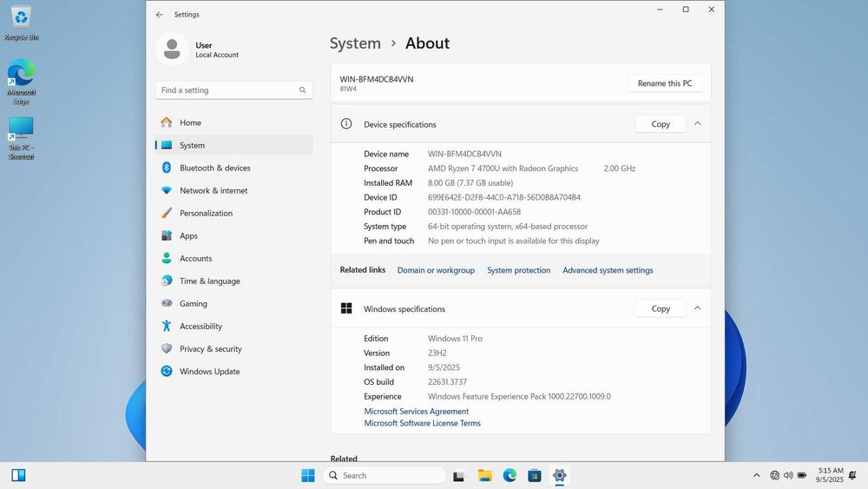Collapse the Device specifications section
This screenshot has width=868, height=489.
tap(698, 123)
